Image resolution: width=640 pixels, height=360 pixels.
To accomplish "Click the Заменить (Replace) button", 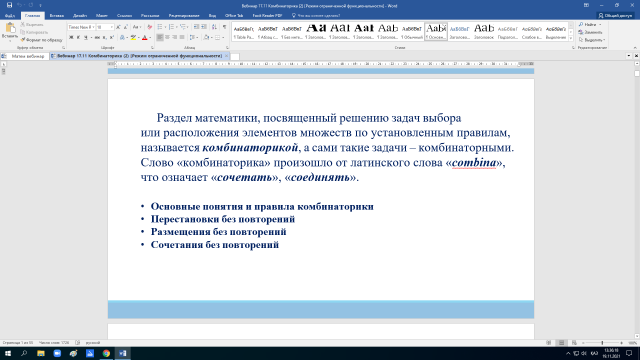I will [x=590, y=32].
